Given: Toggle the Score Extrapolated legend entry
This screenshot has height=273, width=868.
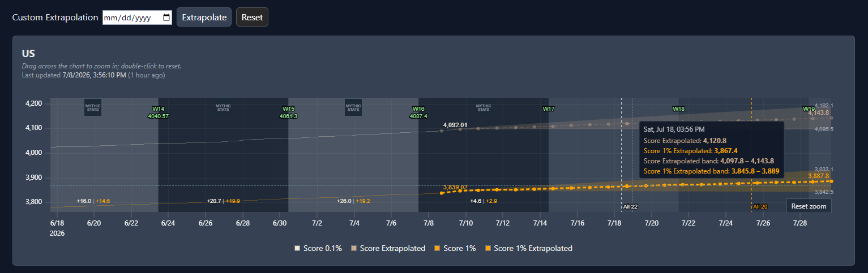Looking at the screenshot, I should click(388, 248).
